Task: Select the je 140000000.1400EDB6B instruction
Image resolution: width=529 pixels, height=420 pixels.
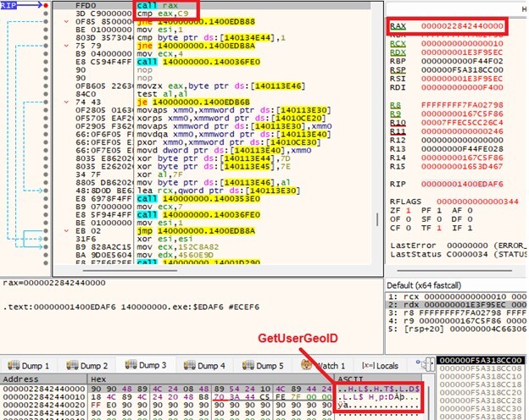Action: [x=193, y=102]
